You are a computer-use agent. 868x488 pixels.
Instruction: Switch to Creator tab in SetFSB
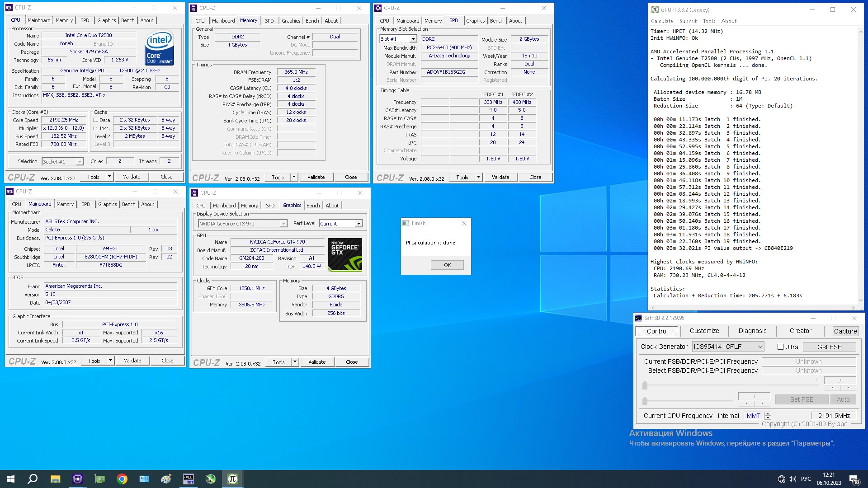click(x=800, y=331)
